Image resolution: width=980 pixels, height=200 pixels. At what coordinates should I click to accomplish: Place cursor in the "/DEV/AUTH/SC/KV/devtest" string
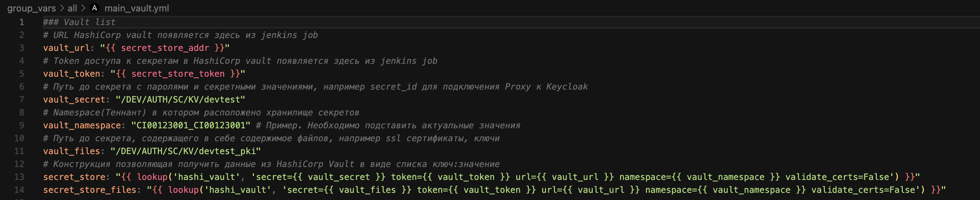(180, 99)
